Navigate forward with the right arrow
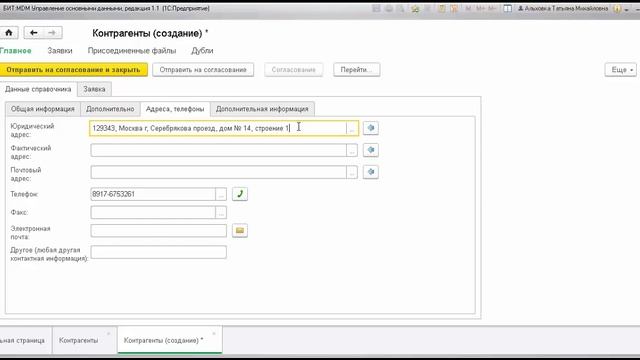Viewport: 640px width, 360px height. click(x=52, y=33)
